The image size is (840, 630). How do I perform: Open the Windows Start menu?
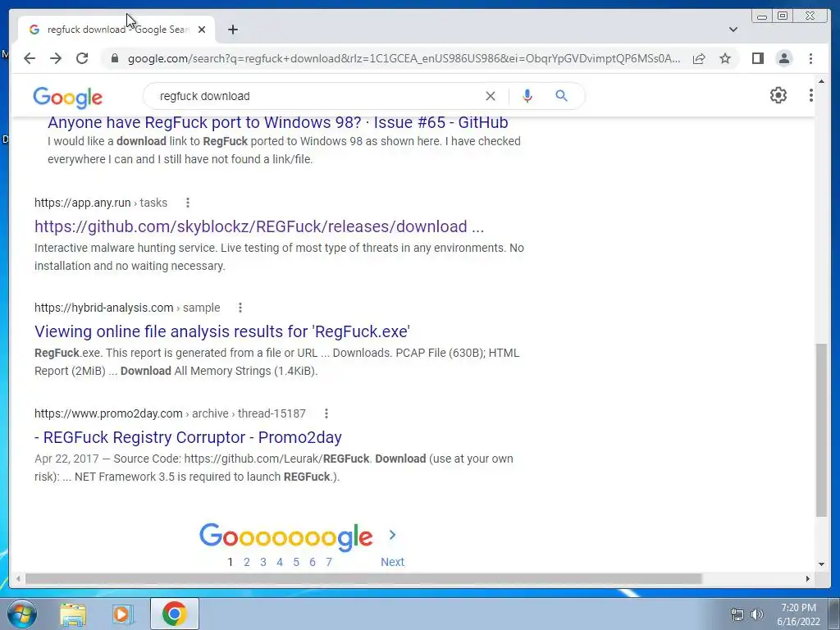point(21,614)
